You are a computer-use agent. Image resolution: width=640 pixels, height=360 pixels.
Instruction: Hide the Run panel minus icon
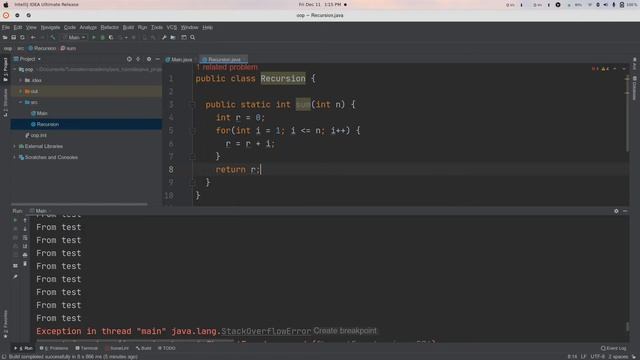pyautogui.click(x=625, y=211)
